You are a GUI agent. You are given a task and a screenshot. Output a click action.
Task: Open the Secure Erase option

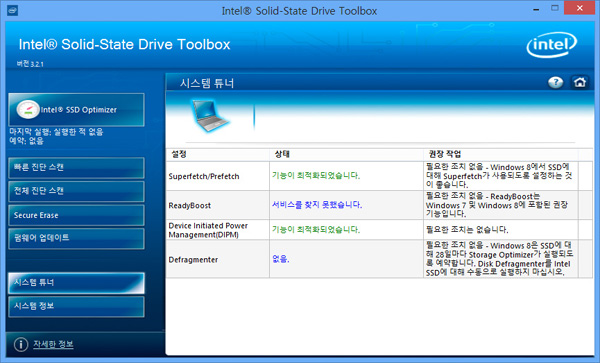[77, 215]
